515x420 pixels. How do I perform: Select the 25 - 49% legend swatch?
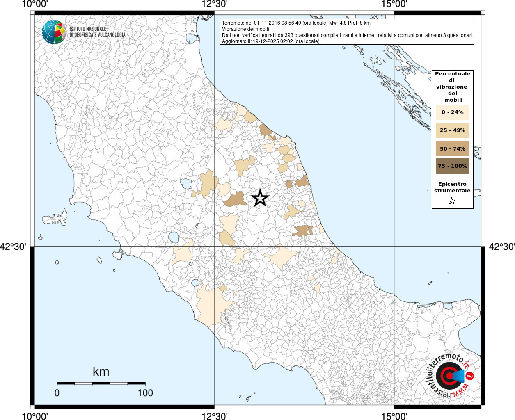(x=452, y=130)
